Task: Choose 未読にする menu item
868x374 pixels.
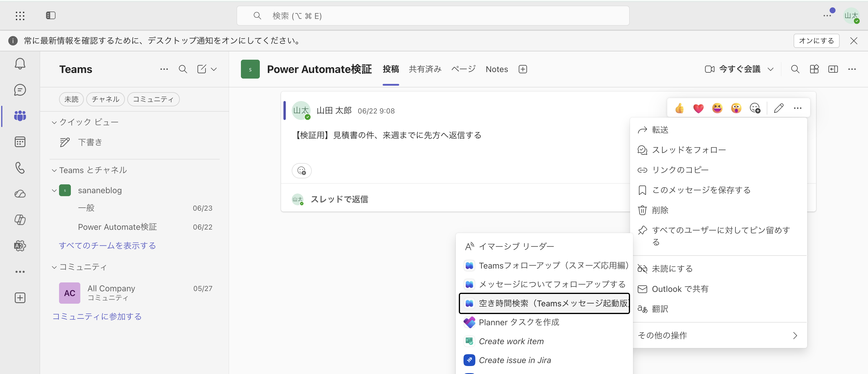Action: coord(718,269)
